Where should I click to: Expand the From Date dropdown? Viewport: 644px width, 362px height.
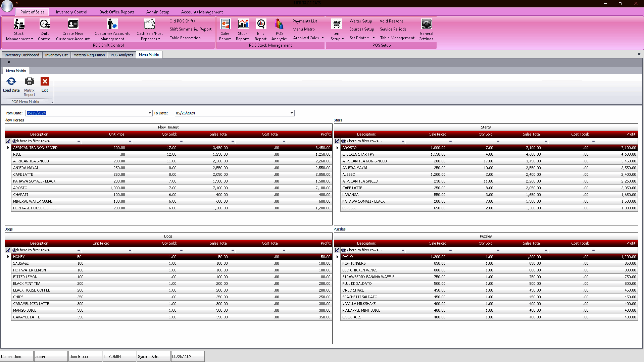tap(150, 113)
